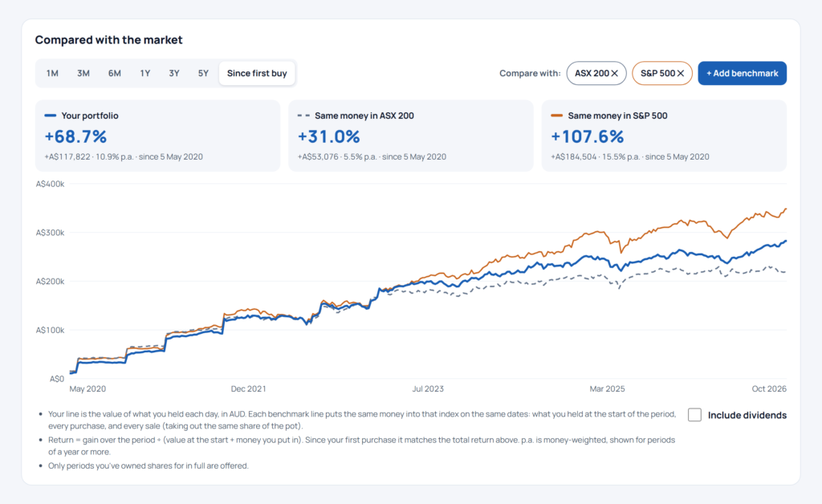This screenshot has width=822, height=504.
Task: Remove the ASX 200 benchmark with its X
Action: (614, 73)
